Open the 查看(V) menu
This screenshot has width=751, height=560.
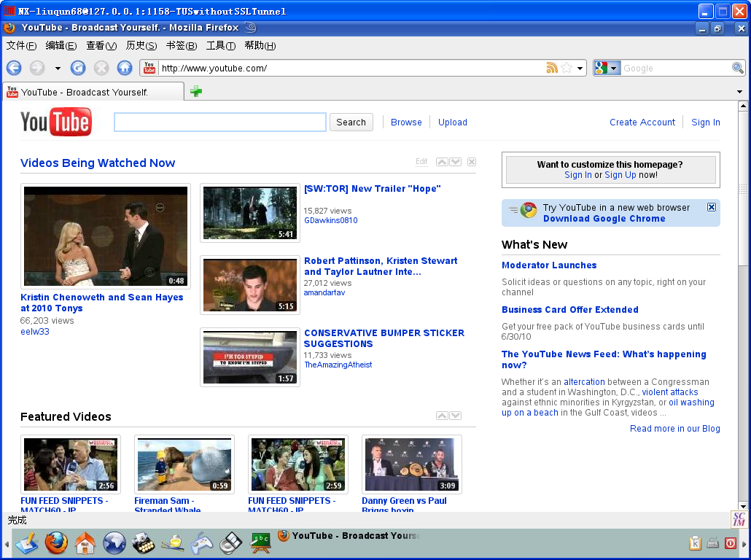click(x=101, y=45)
